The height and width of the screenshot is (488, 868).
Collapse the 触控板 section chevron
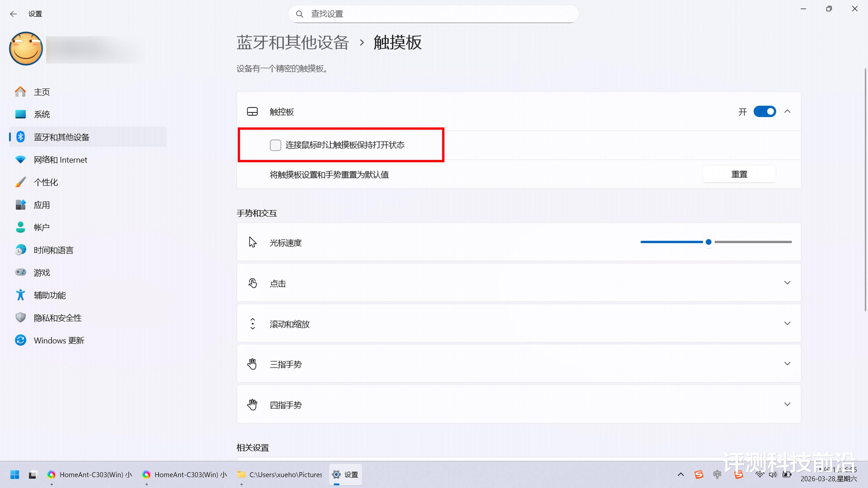(x=787, y=111)
